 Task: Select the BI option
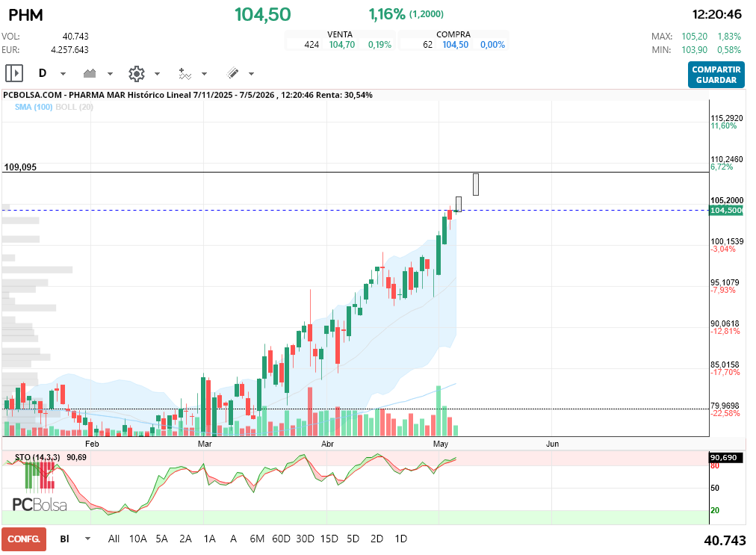tap(64, 539)
